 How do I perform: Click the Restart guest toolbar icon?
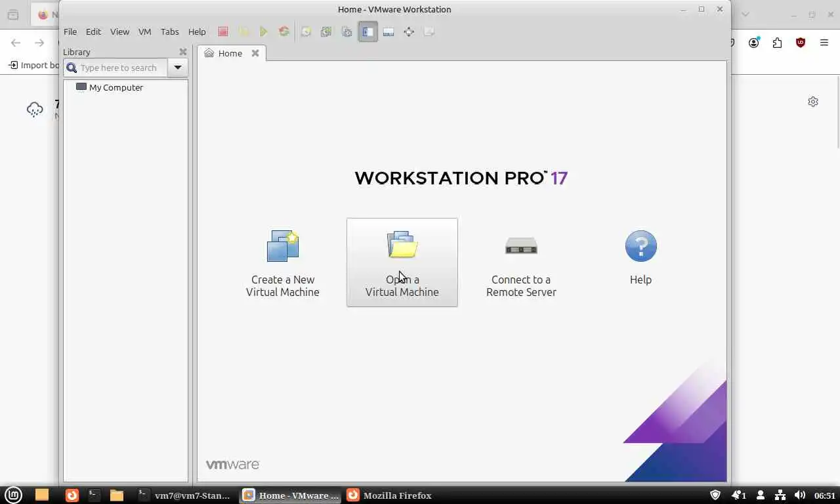click(x=284, y=31)
